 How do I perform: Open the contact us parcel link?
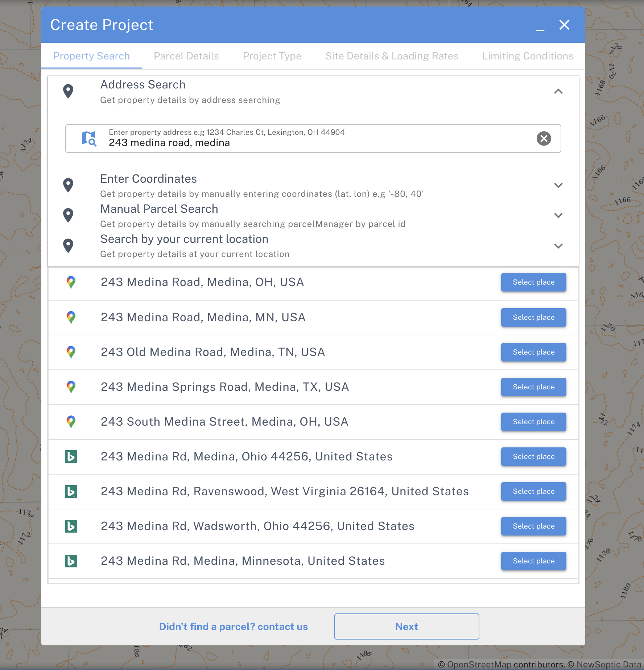click(x=233, y=627)
